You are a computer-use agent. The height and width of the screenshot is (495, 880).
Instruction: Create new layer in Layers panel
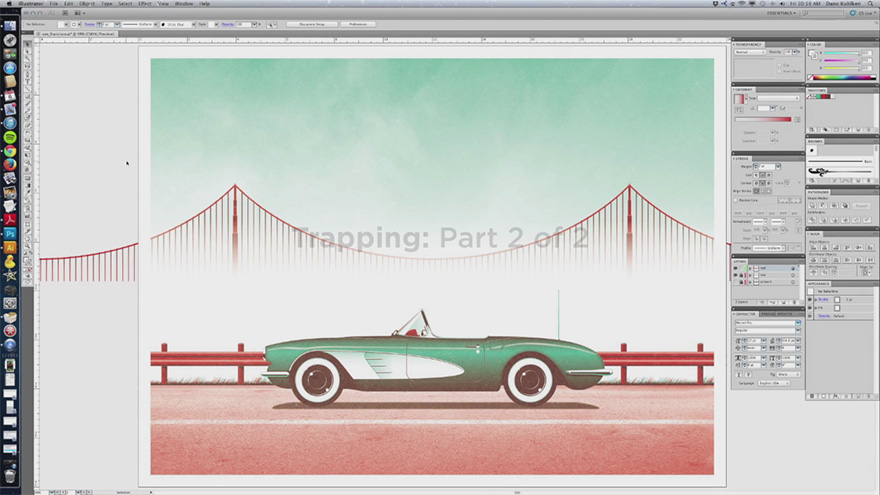[x=783, y=302]
